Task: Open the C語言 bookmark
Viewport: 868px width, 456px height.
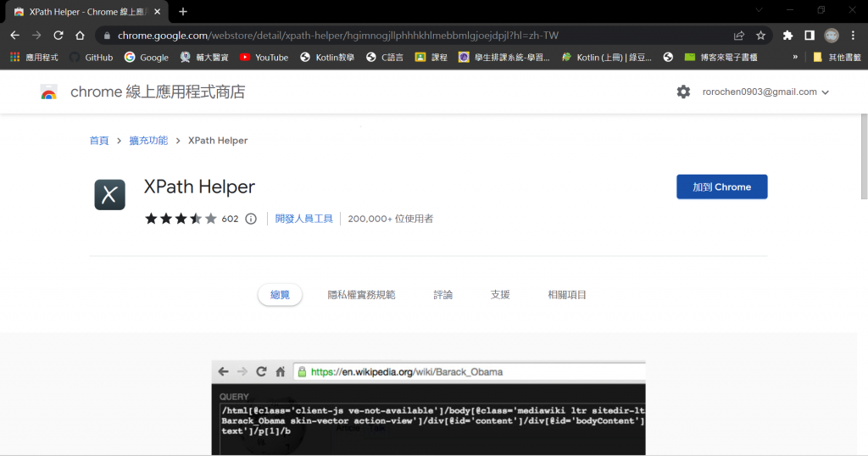Action: [x=385, y=57]
